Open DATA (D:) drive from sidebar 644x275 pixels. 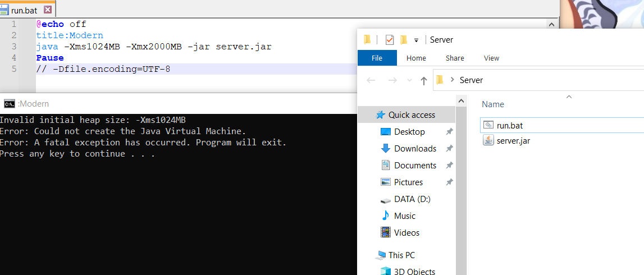412,199
